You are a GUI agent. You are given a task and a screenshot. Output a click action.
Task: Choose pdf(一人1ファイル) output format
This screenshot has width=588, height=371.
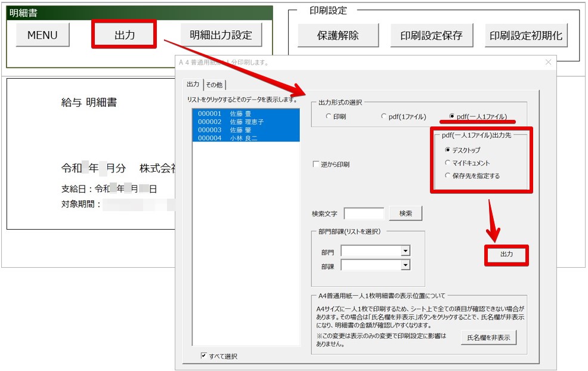tap(452, 117)
